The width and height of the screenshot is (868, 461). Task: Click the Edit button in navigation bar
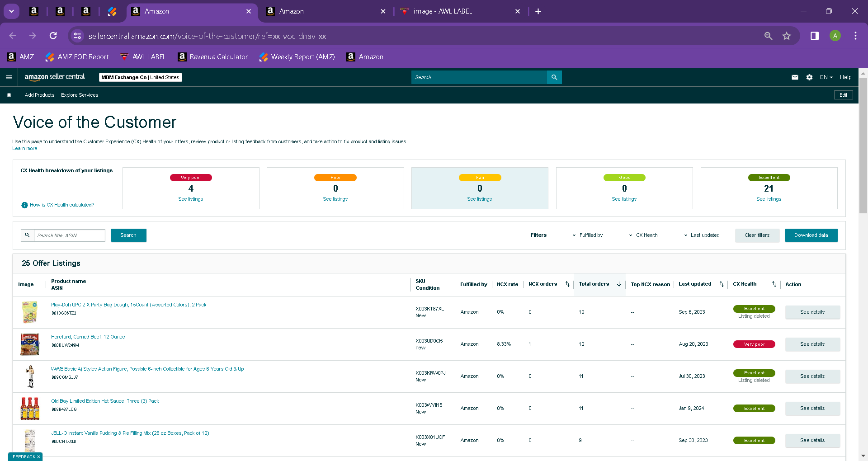pos(843,95)
